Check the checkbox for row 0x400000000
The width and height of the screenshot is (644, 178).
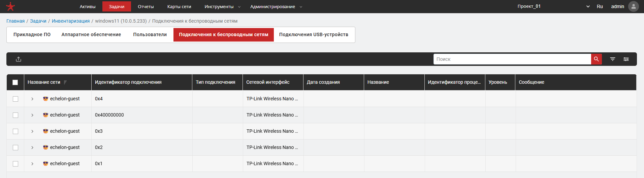tap(15, 115)
